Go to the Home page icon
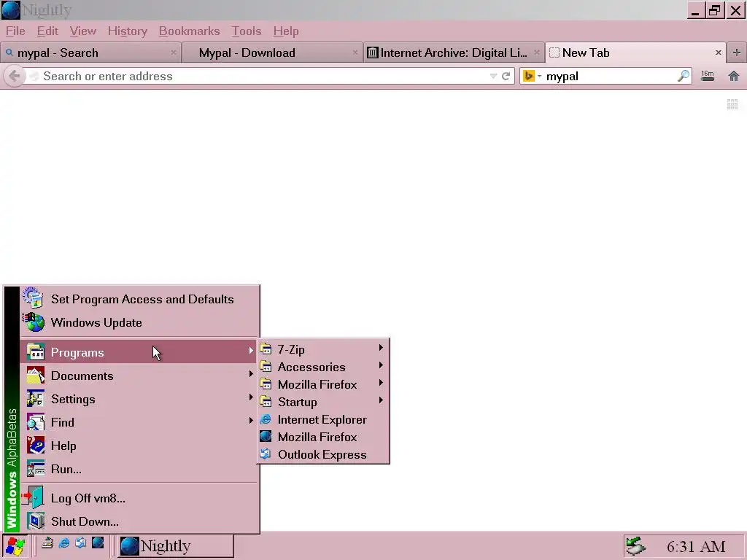The width and height of the screenshot is (747, 560). click(x=734, y=76)
